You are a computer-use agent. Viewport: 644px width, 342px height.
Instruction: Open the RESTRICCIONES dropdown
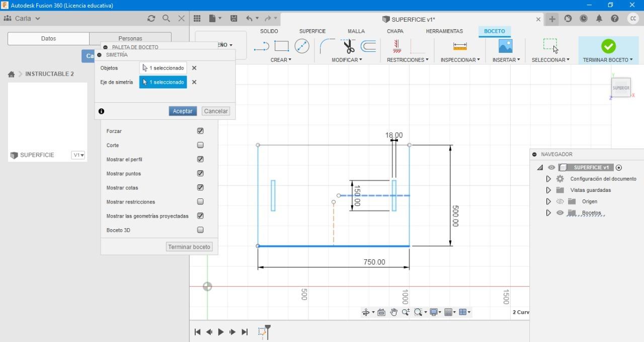(x=408, y=60)
